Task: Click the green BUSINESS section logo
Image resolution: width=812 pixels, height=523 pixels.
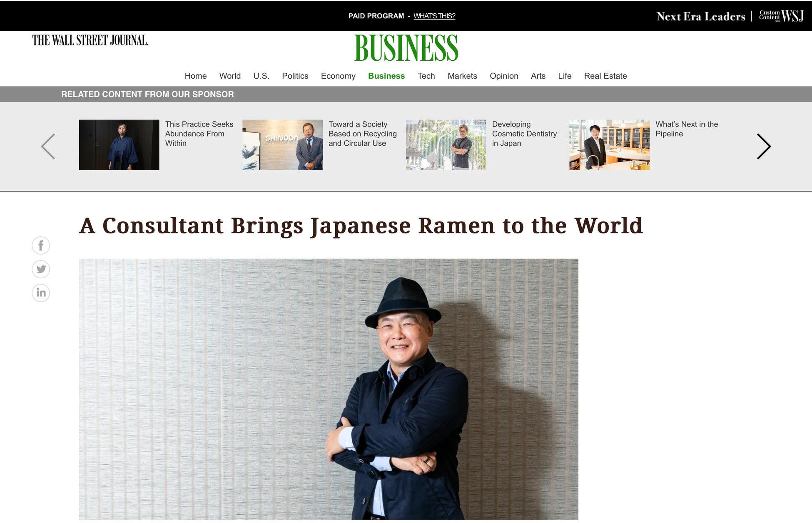Action: tap(406, 48)
